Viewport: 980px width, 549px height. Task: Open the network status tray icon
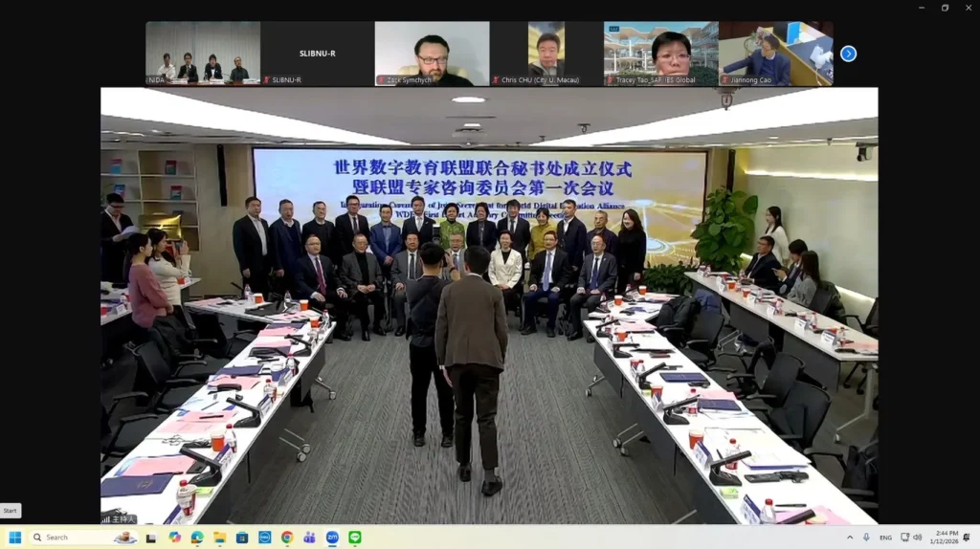pos(905,538)
